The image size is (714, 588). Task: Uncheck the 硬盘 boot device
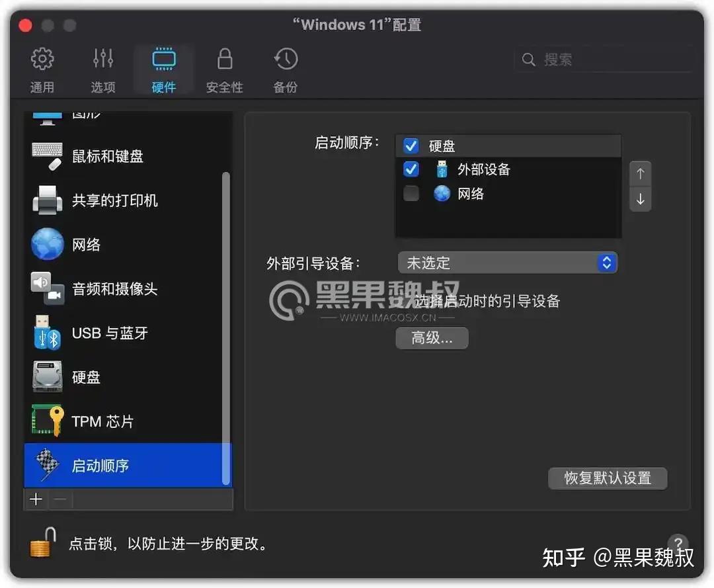[x=411, y=145]
